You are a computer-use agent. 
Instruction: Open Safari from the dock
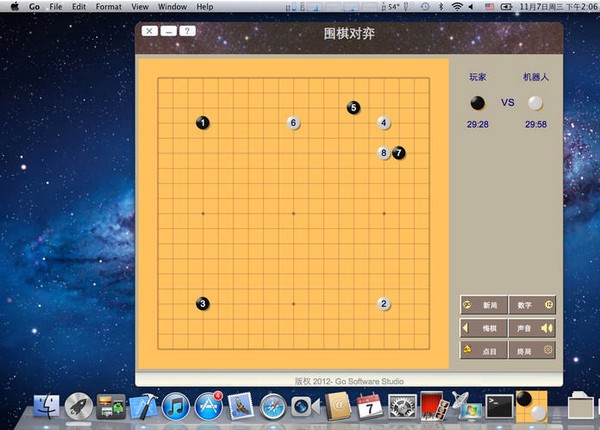[x=273, y=407]
